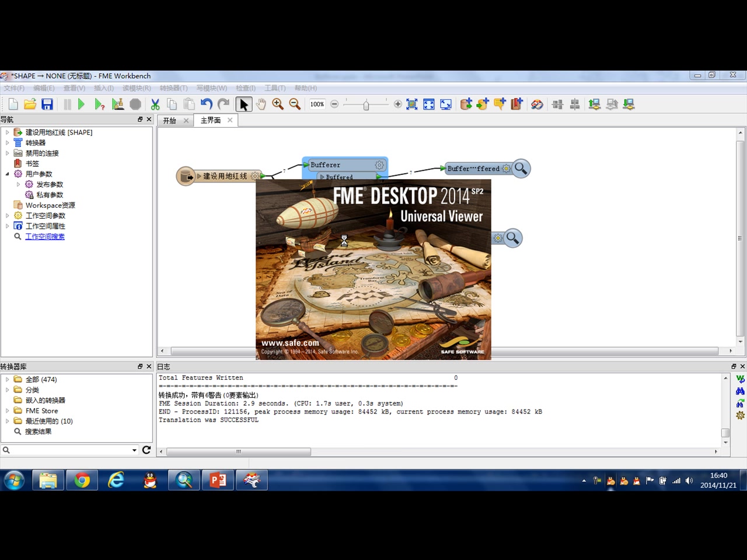
Task: Select the hand pan tool
Action: pyautogui.click(x=261, y=104)
